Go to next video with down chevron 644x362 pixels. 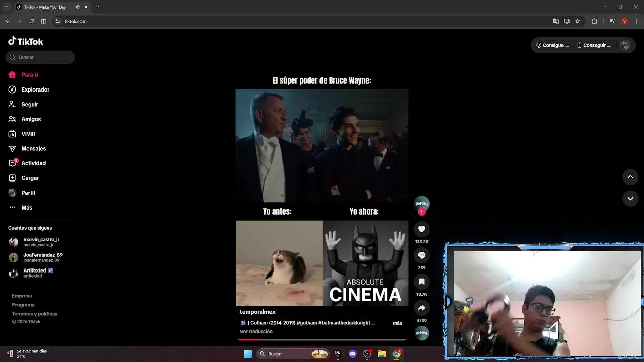click(x=630, y=199)
